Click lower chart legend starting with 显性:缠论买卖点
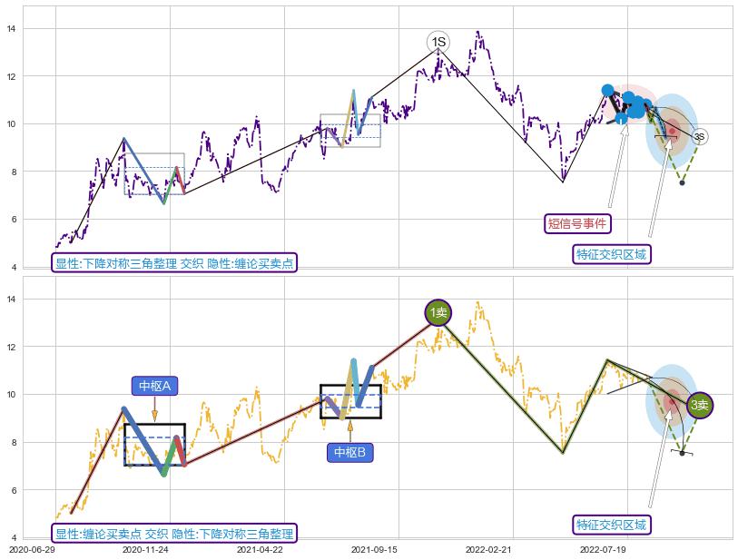738x560 pixels. coord(174,534)
